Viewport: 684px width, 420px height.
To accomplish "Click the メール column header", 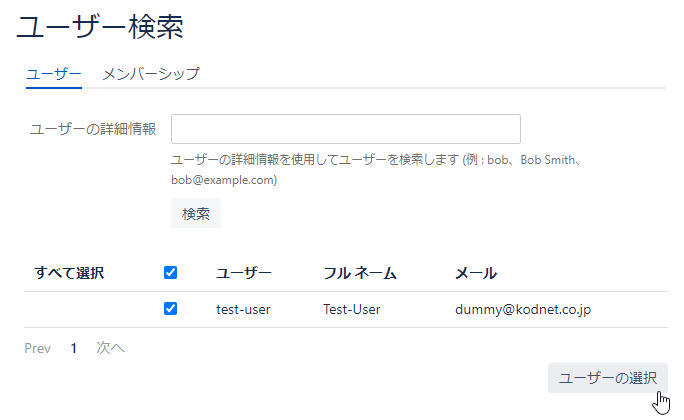I will click(x=476, y=273).
